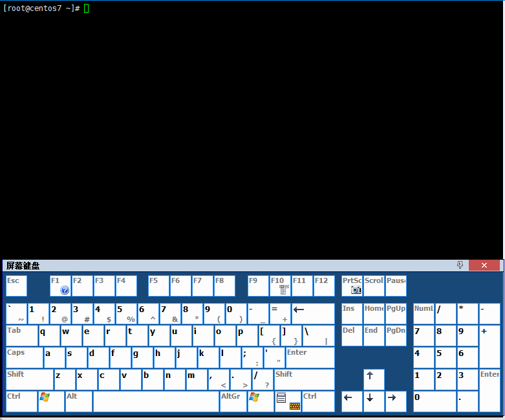Toggle the Caps lock key
The image size is (505, 420).
pyautogui.click(x=25, y=357)
